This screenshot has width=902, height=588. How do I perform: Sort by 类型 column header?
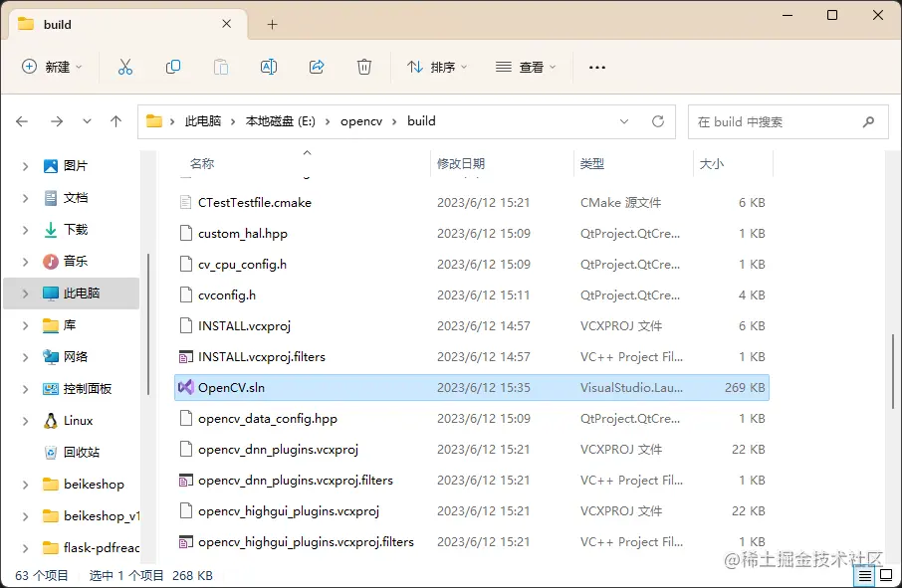(592, 164)
